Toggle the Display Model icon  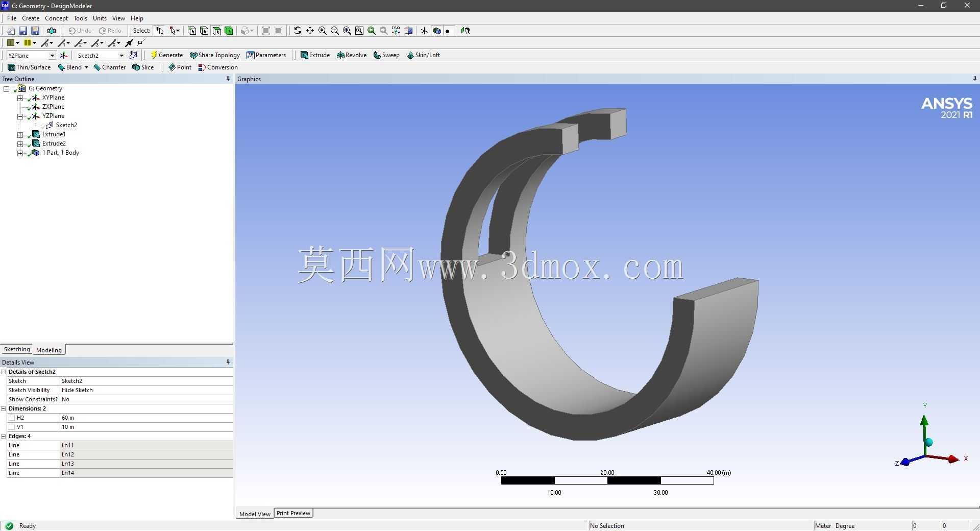coord(437,31)
